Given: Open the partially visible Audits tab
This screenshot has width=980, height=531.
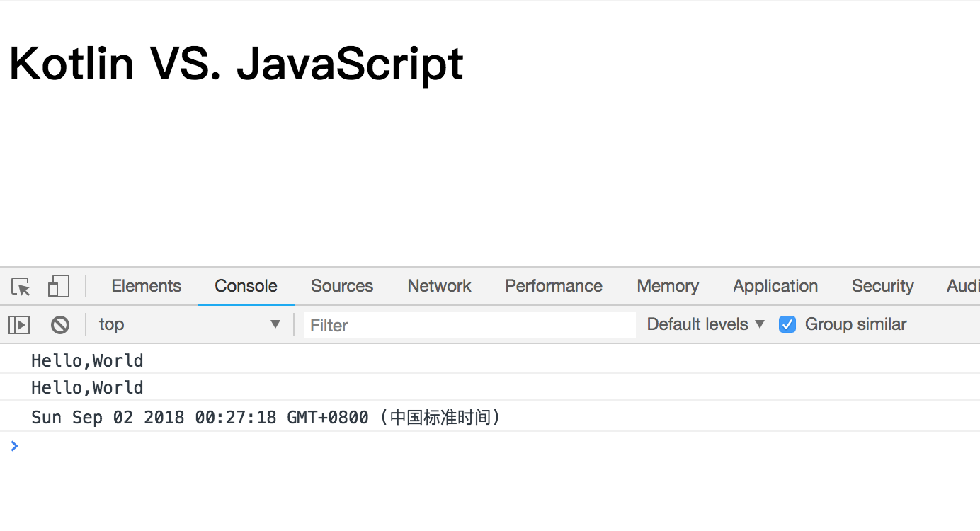Looking at the screenshot, I should point(963,286).
